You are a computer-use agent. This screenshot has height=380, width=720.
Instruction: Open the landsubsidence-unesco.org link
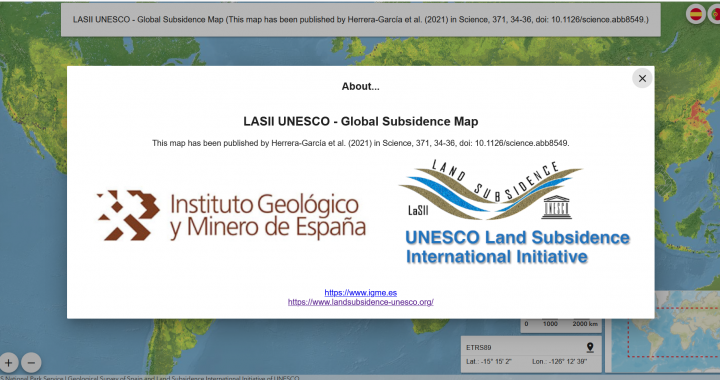click(360, 302)
